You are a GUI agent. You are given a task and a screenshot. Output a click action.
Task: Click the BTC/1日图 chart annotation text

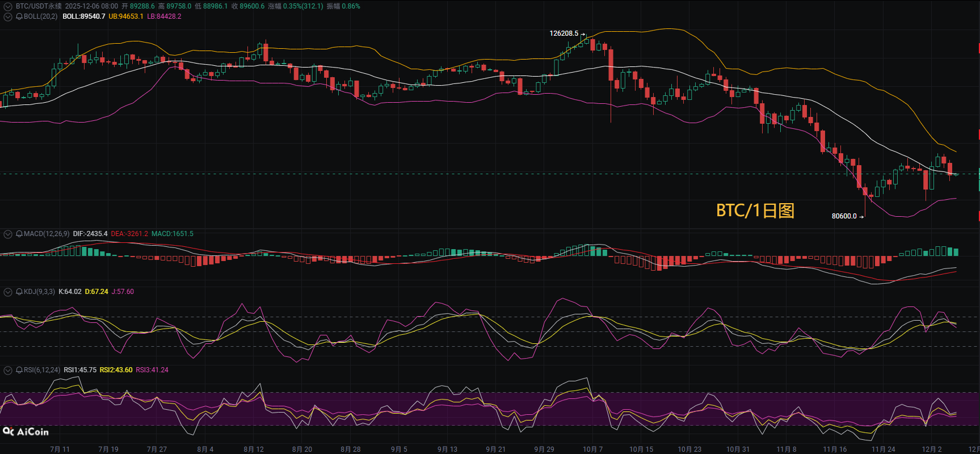755,211
